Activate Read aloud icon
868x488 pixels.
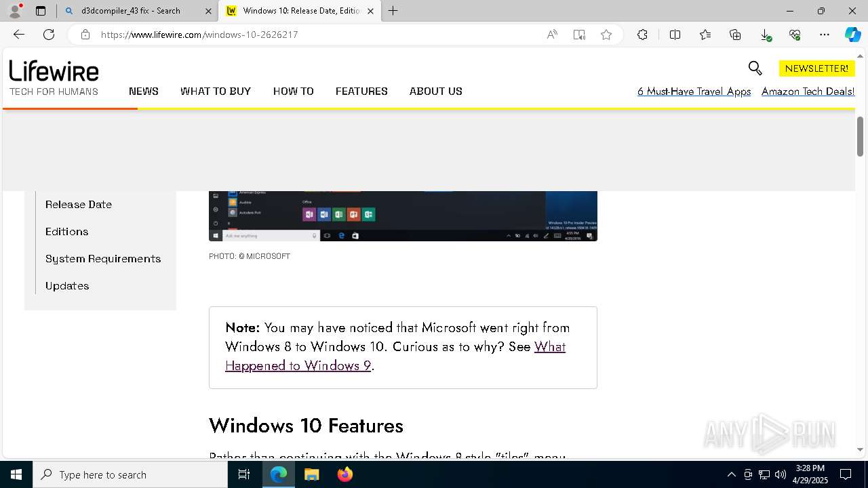point(552,35)
